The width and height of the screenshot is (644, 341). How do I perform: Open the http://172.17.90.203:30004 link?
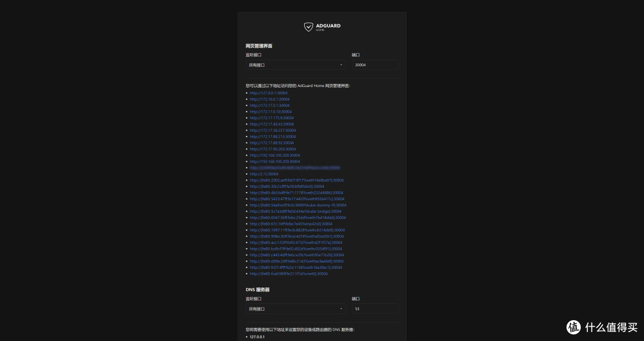pos(273,149)
